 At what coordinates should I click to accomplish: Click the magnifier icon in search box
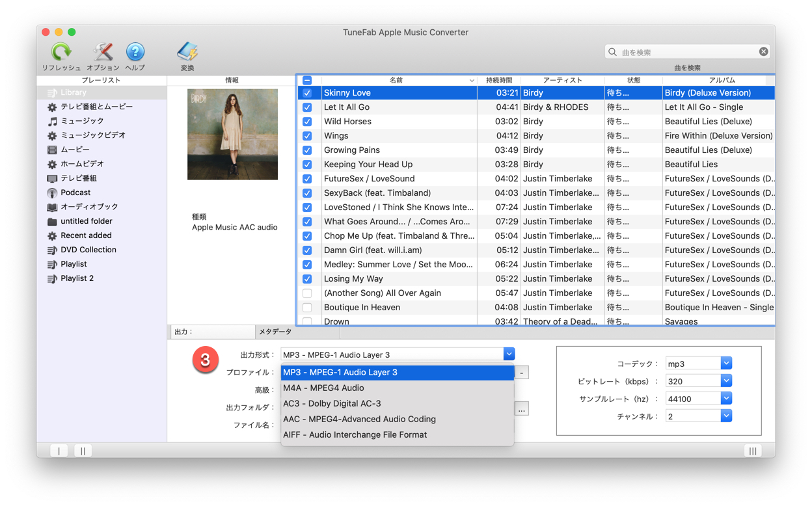pyautogui.click(x=613, y=52)
